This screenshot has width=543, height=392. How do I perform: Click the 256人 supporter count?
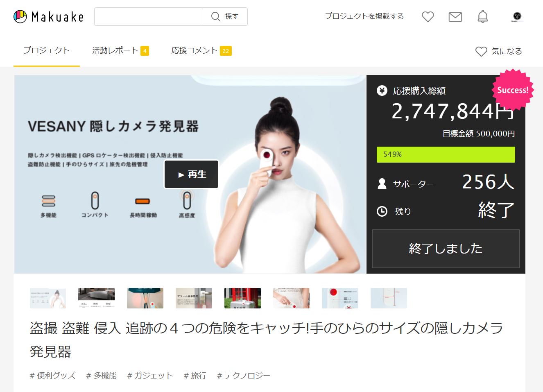(x=489, y=182)
